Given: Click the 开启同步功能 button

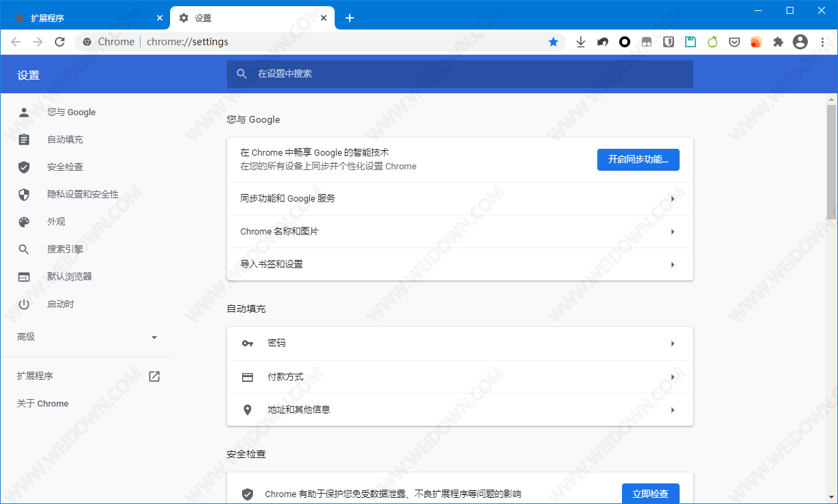Looking at the screenshot, I should tap(638, 159).
